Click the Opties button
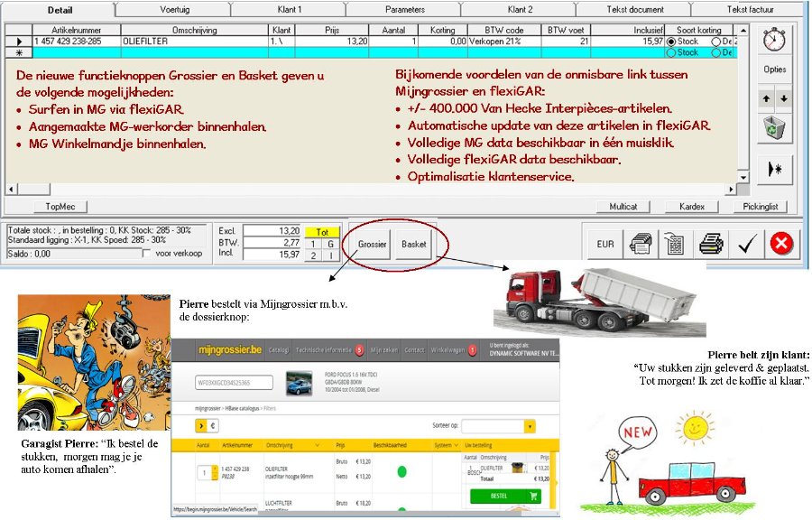 (x=775, y=70)
